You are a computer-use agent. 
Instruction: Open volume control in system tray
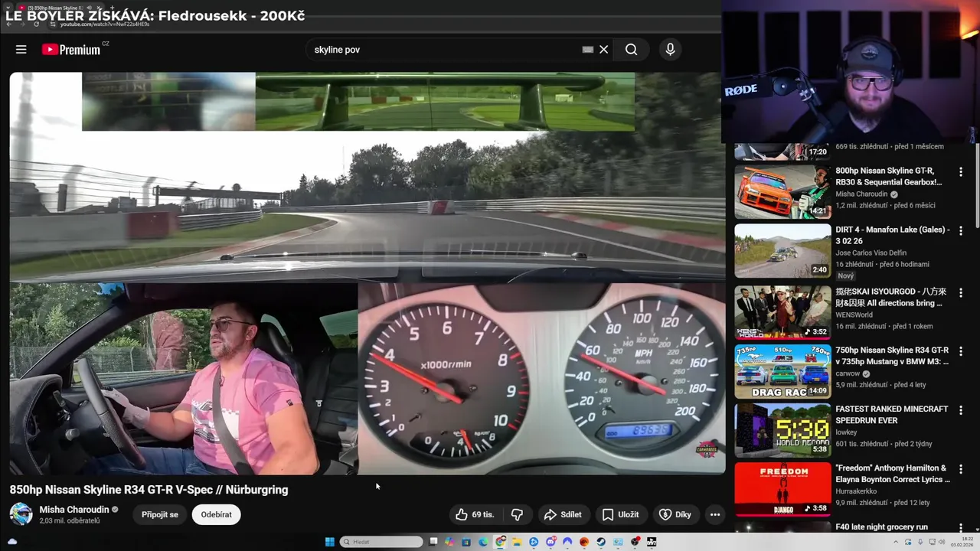pyautogui.click(x=942, y=542)
